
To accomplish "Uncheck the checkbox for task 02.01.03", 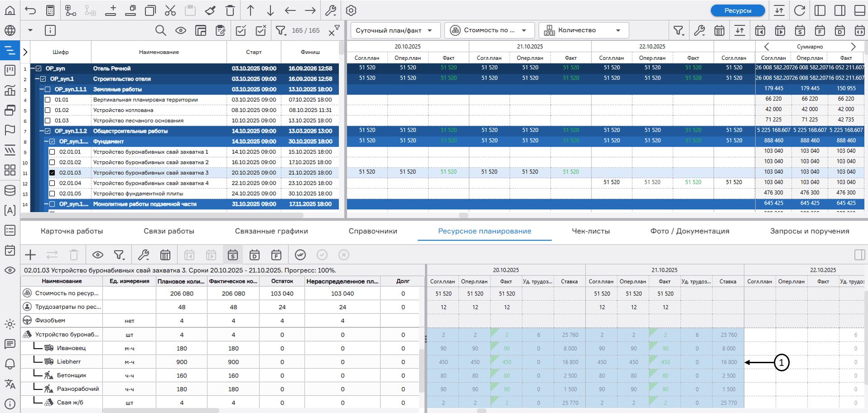I will click(52, 173).
